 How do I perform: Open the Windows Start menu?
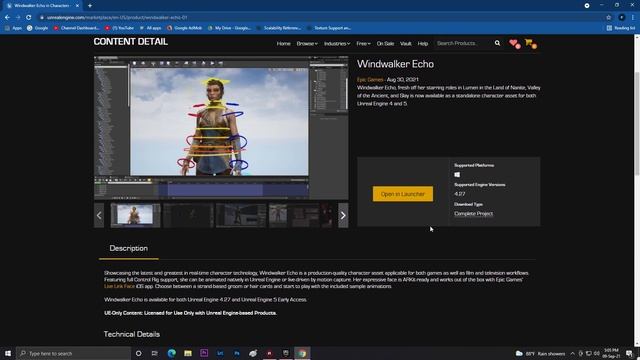pos(8,353)
